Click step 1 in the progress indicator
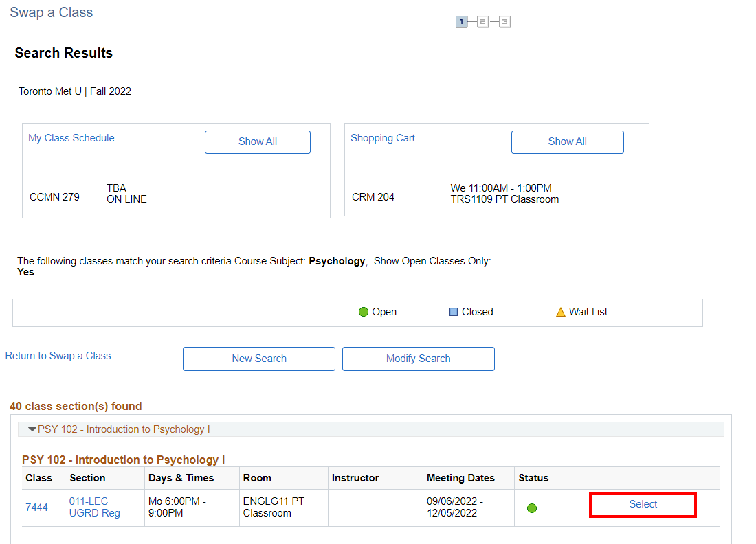This screenshot has width=756, height=544. [x=461, y=23]
